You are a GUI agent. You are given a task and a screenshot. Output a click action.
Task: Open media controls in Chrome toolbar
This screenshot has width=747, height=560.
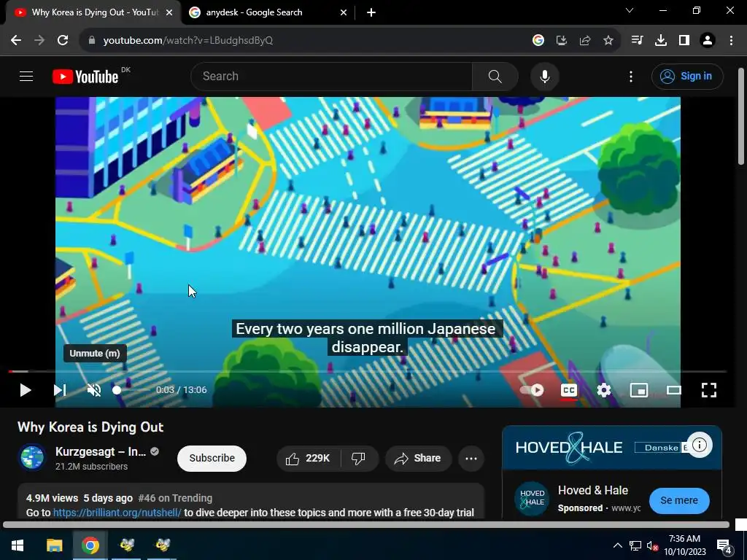(637, 41)
